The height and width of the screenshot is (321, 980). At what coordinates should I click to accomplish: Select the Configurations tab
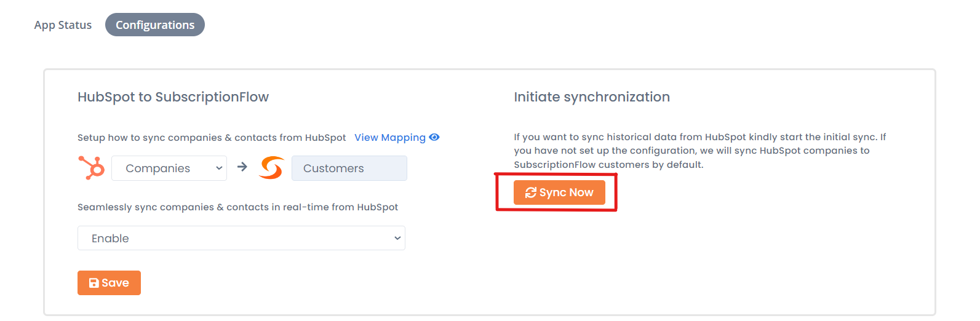coord(155,25)
